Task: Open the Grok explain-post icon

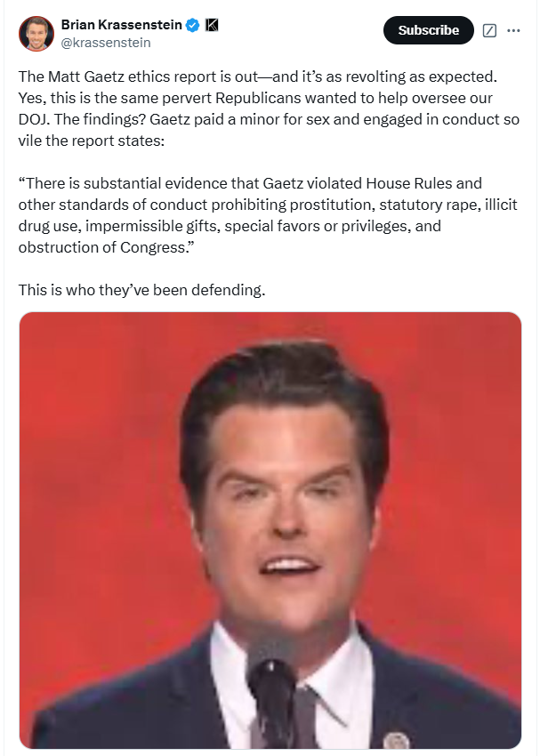Action: point(489,30)
